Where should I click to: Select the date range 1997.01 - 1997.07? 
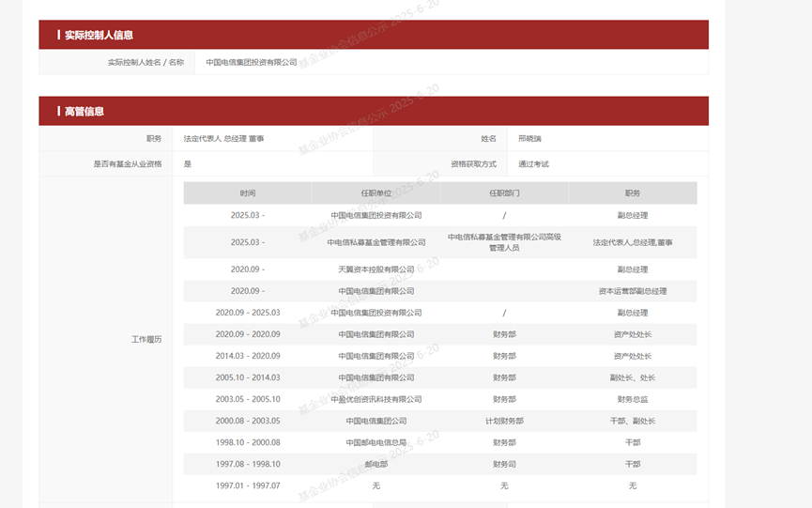(x=248, y=485)
